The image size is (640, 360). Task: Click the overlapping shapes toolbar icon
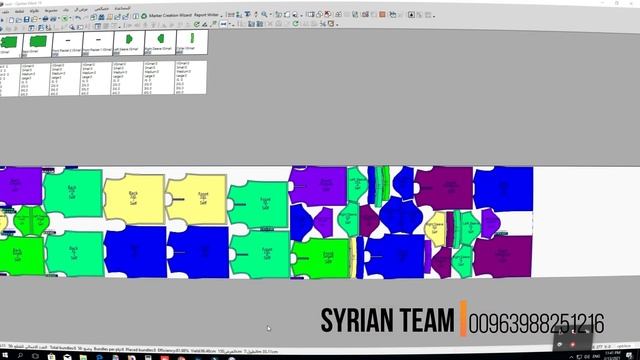click(x=319, y=15)
